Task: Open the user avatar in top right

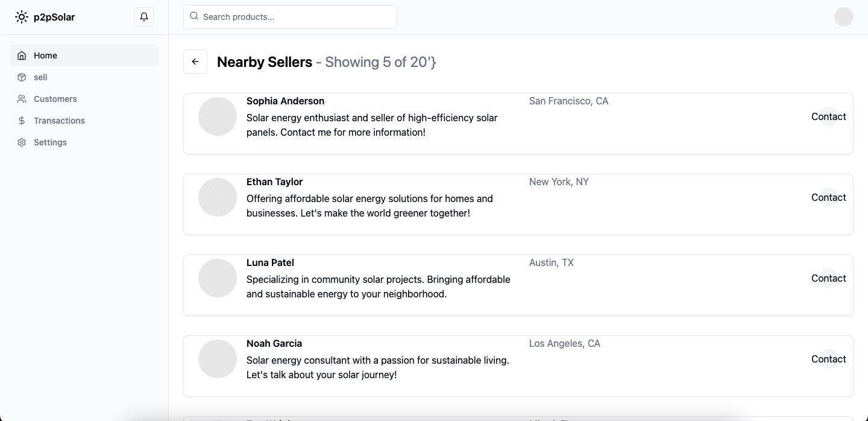Action: [843, 17]
